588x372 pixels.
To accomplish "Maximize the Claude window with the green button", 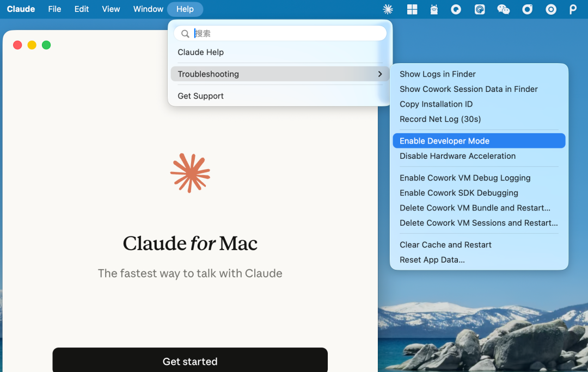I will tap(46, 45).
